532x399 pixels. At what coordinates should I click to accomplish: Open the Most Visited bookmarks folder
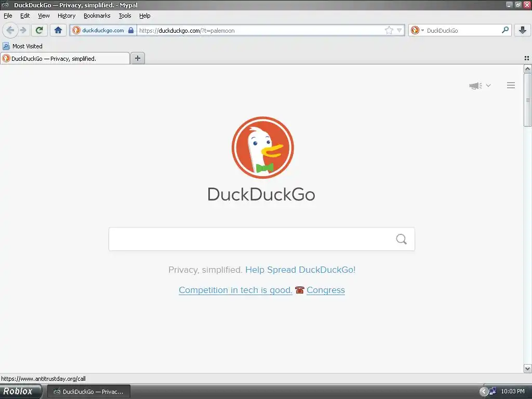(x=23, y=46)
